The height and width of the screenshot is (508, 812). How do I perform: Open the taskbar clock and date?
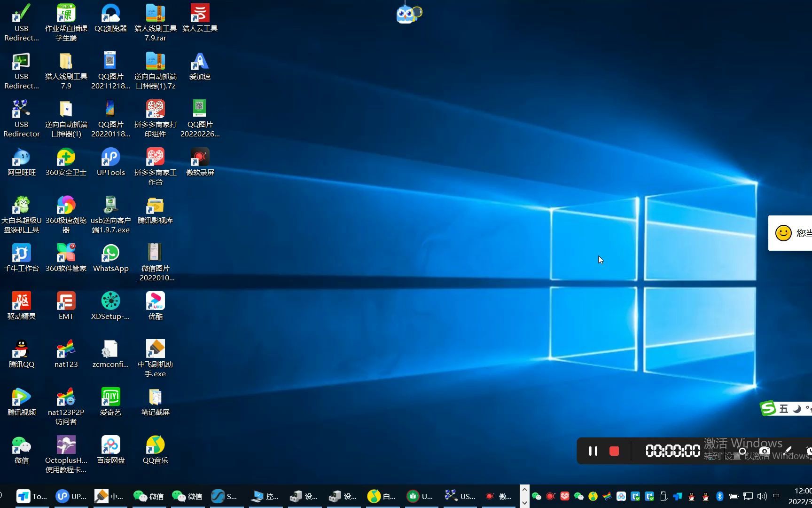coord(801,496)
